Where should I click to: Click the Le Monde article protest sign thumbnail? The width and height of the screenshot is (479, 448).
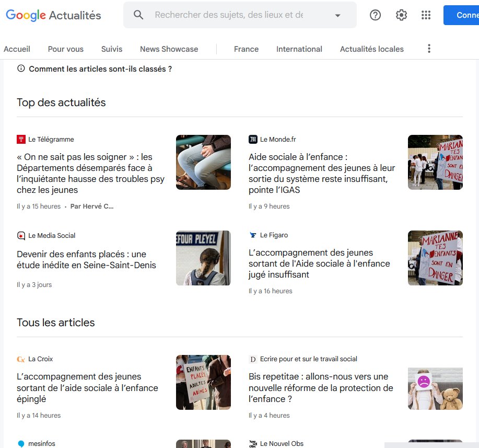tap(435, 163)
